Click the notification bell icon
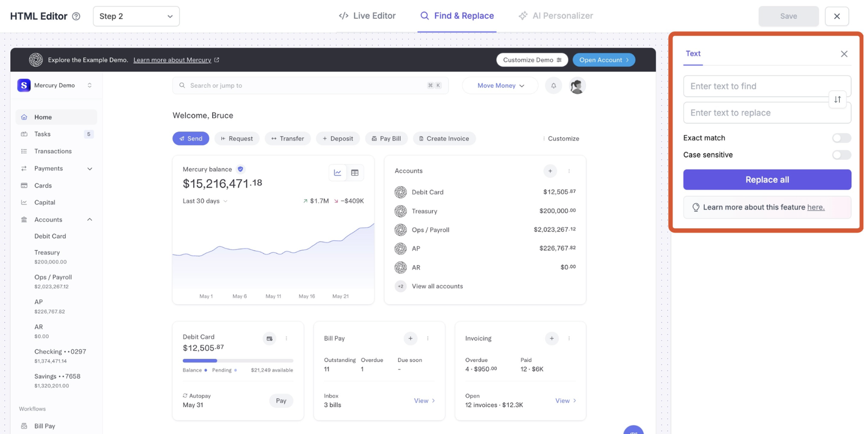The image size is (868, 434). tap(553, 86)
